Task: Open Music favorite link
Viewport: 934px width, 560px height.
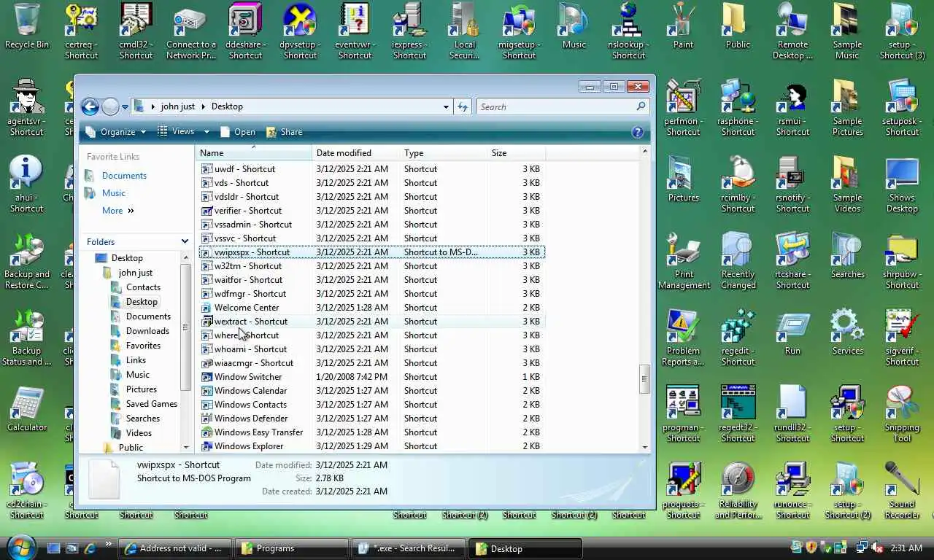Action: (x=113, y=193)
